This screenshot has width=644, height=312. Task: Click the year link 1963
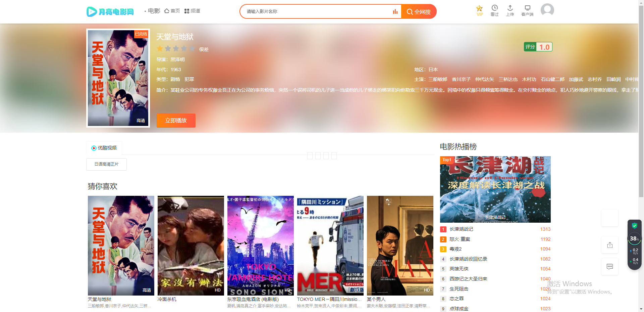[176, 70]
